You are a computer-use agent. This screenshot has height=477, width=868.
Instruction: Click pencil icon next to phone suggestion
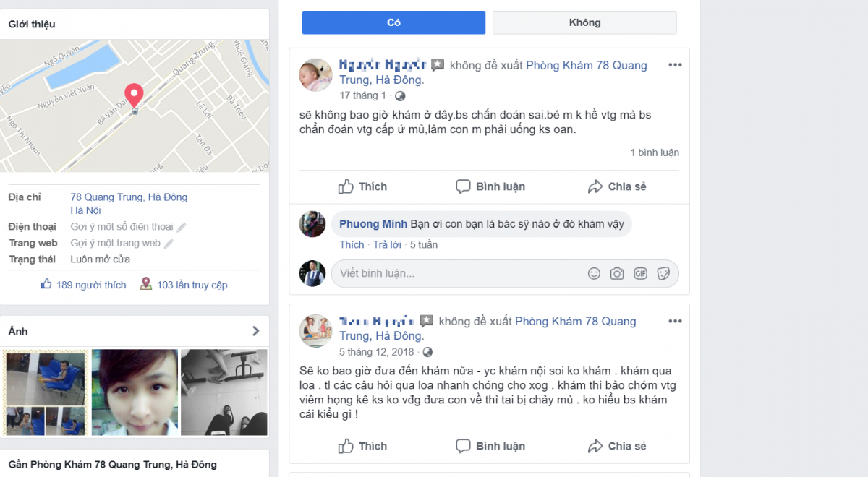[x=182, y=227]
